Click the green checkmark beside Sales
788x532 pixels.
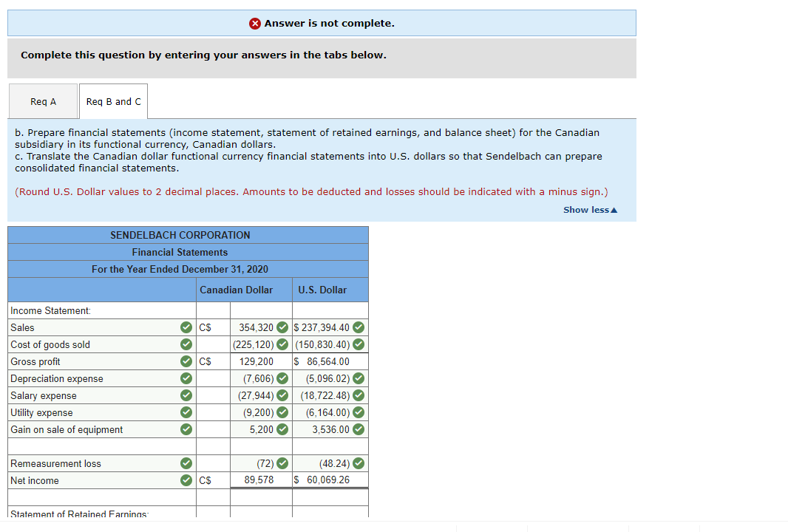click(186, 327)
